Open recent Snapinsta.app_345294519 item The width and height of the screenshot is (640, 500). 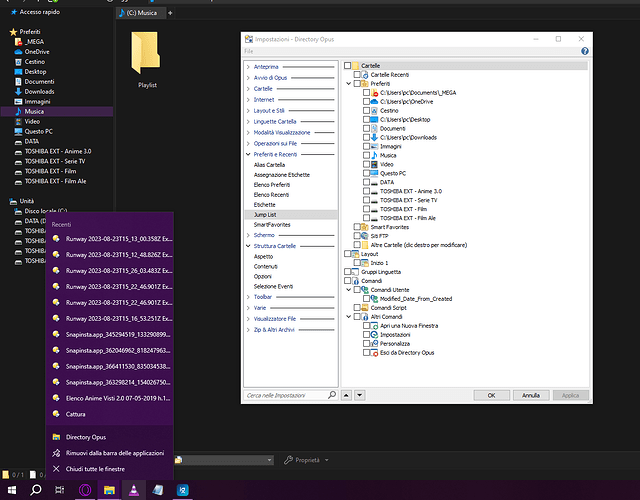coord(109,335)
